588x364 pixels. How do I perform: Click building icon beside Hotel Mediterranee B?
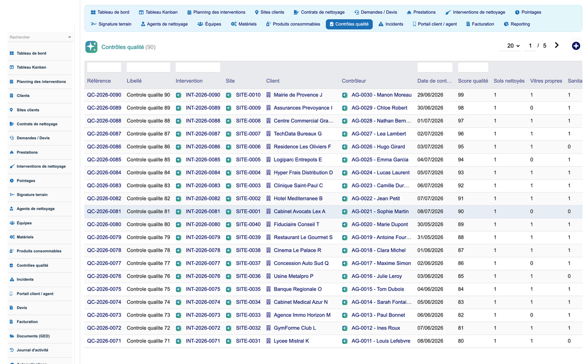[x=269, y=198]
